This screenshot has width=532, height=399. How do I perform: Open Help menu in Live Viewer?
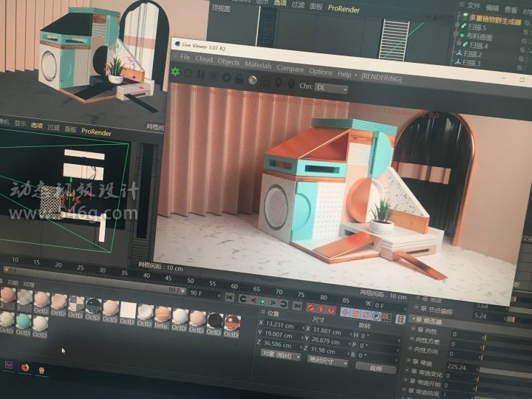[344, 75]
